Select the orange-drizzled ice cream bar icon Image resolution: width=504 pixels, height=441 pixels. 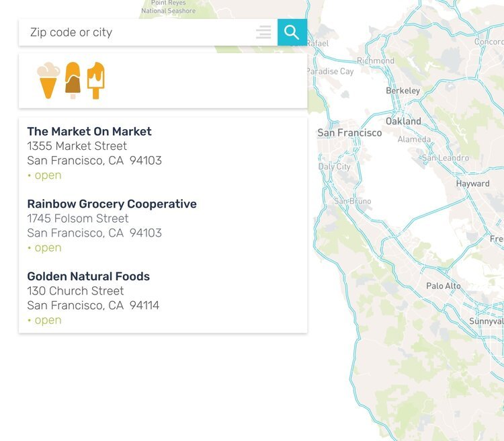click(96, 81)
